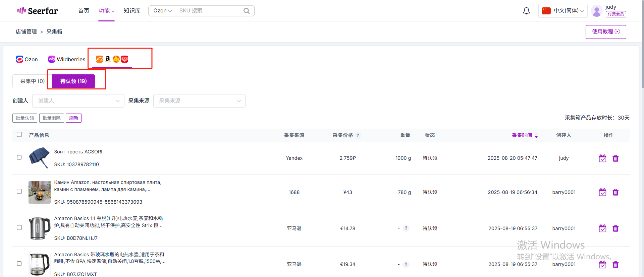The image size is (644, 277).
Task: Switch to 采集中 (0) tab
Action: click(32, 81)
